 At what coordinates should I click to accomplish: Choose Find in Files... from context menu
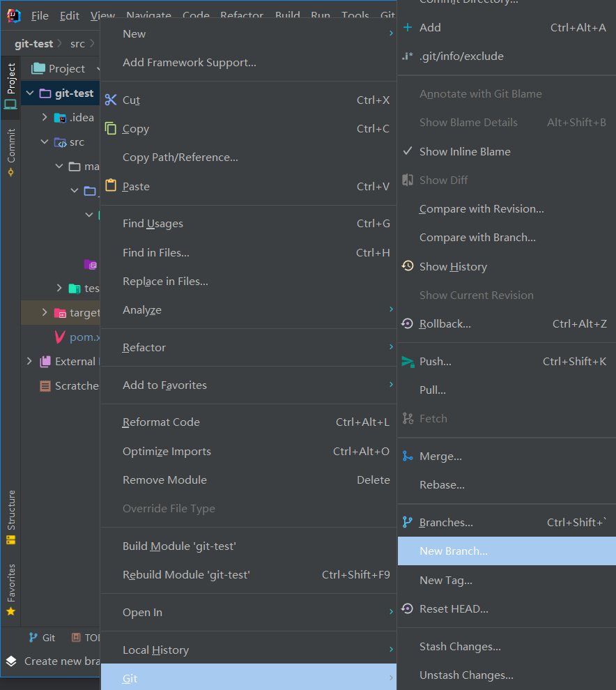(249, 252)
